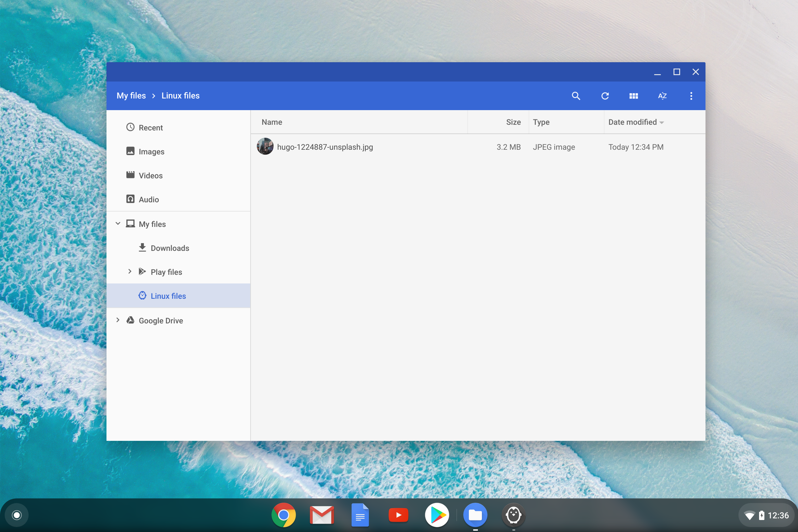Go to the Downloads folder
This screenshot has width=798, height=532.
point(170,248)
